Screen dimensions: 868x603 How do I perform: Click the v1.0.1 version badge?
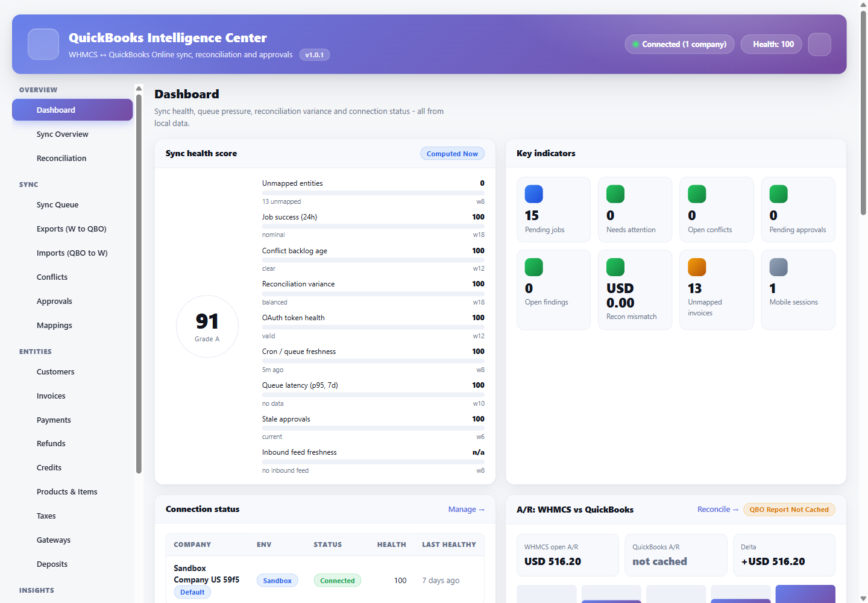314,55
